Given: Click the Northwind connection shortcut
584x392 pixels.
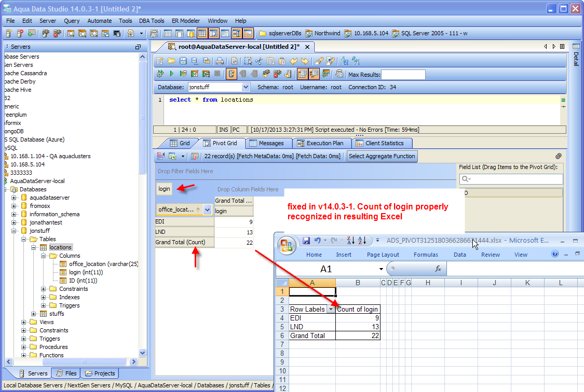Looking at the screenshot, I should [x=323, y=34].
